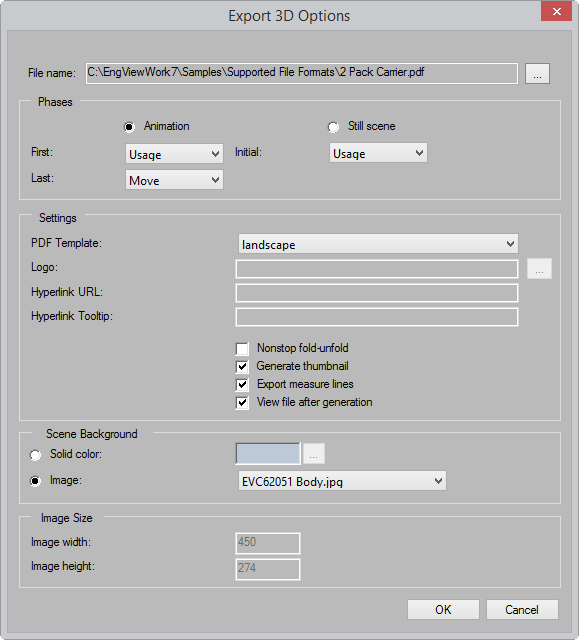Click the OK button
579x640 pixels.
click(443, 609)
